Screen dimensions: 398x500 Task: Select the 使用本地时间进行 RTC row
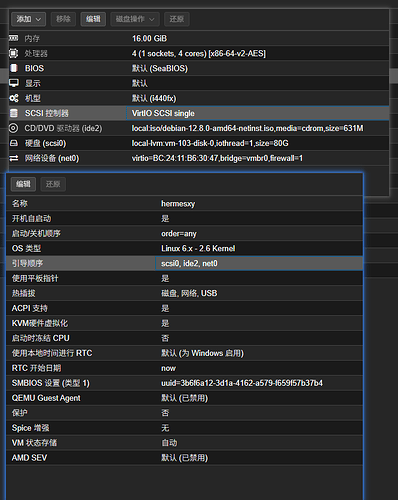(x=184, y=353)
